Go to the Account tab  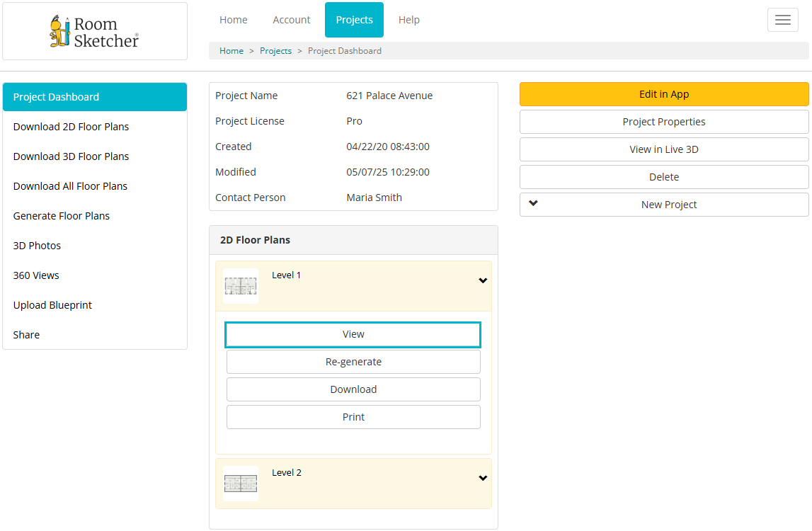(x=292, y=20)
